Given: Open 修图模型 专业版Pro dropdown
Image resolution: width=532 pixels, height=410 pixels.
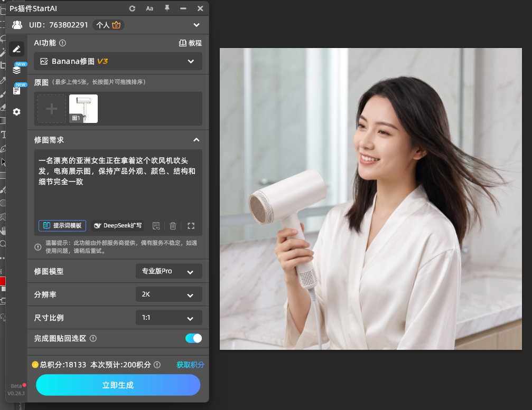Looking at the screenshot, I should point(169,271).
